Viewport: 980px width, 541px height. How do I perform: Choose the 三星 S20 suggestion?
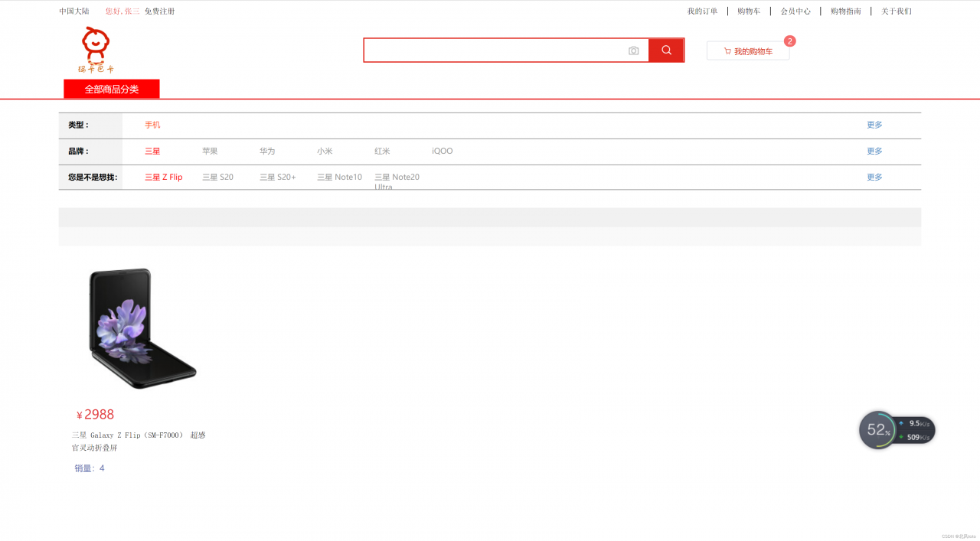tap(217, 177)
